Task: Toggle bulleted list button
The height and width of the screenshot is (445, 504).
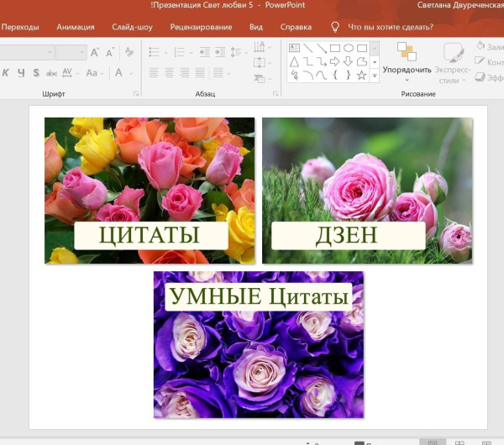Action: click(154, 52)
